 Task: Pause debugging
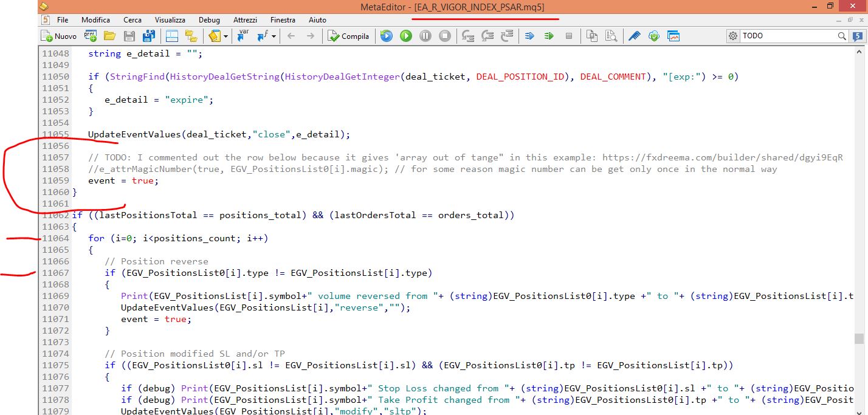[x=425, y=36]
